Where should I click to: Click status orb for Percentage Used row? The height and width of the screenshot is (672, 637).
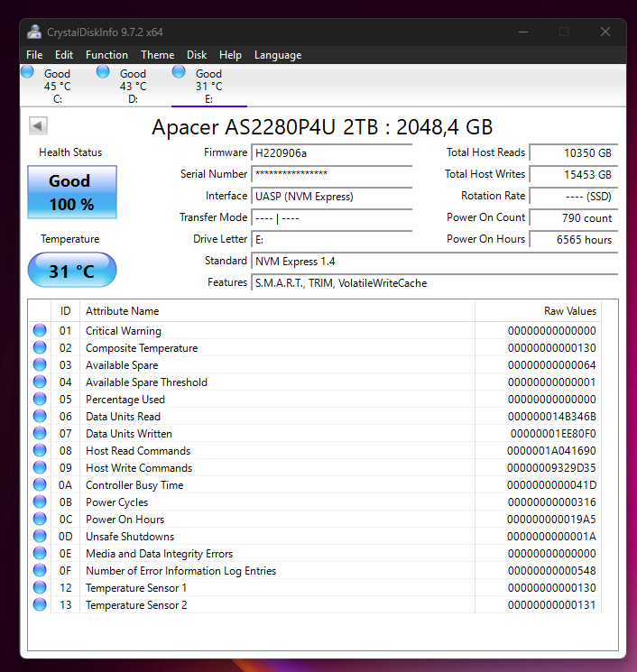(40, 399)
